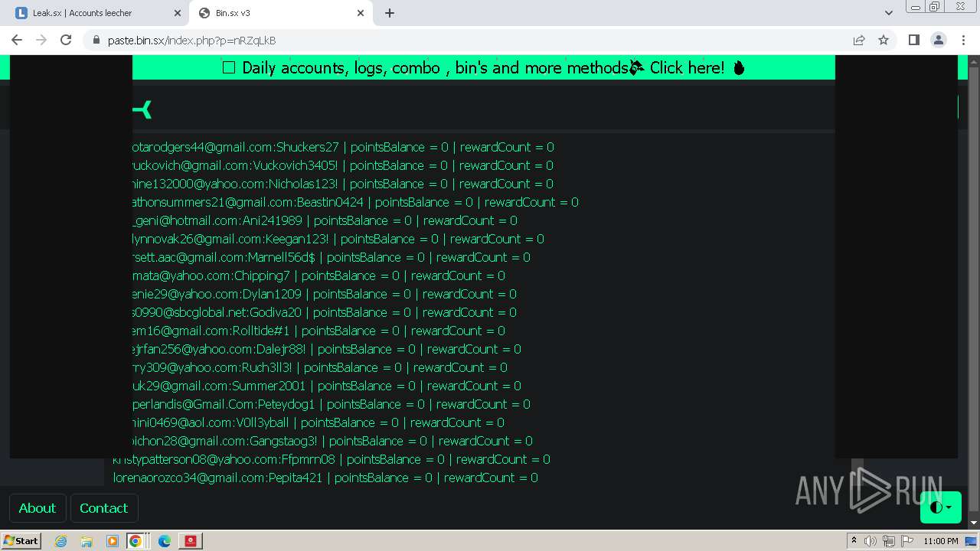Select the Bin.sx v3 browser tab
The height and width of the screenshot is (551, 980).
pos(282,13)
